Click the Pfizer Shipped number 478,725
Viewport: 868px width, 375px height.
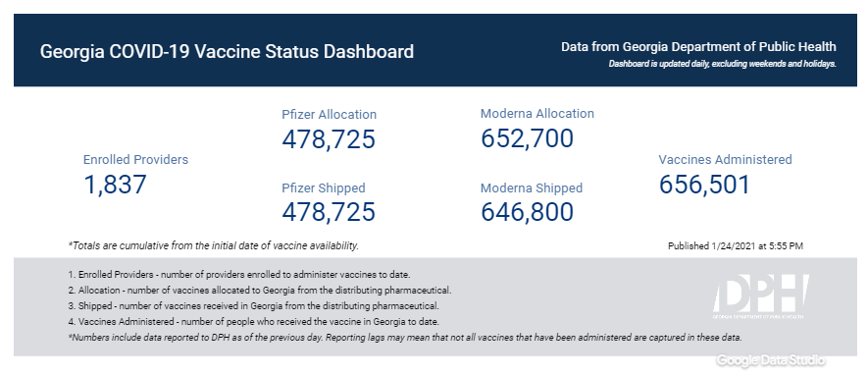(x=329, y=212)
